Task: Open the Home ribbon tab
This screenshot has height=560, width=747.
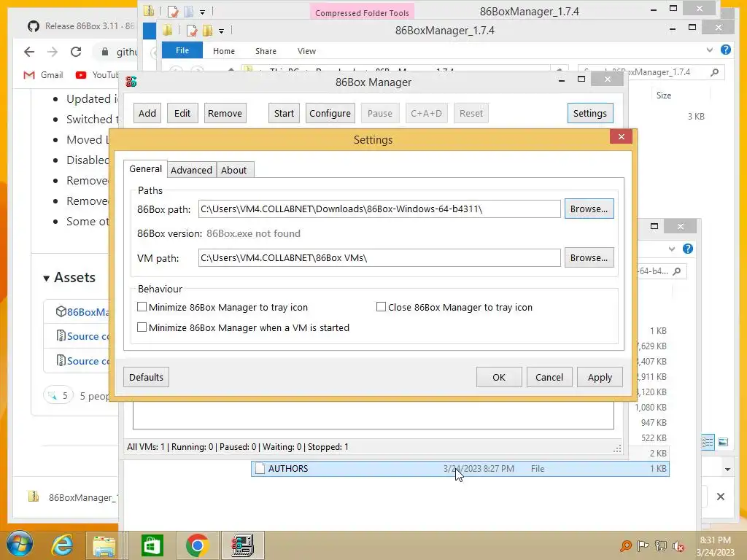Action: point(224,51)
